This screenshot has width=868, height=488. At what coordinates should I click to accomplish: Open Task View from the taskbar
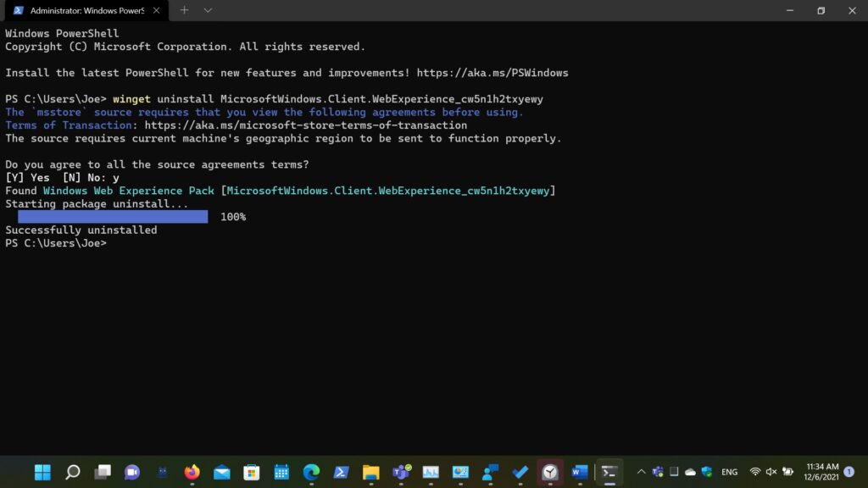[x=103, y=472]
